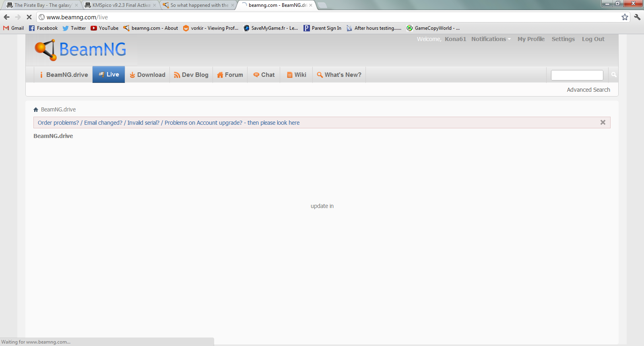The image size is (644, 346).
Task: Open the Download nav item
Action: 147,75
